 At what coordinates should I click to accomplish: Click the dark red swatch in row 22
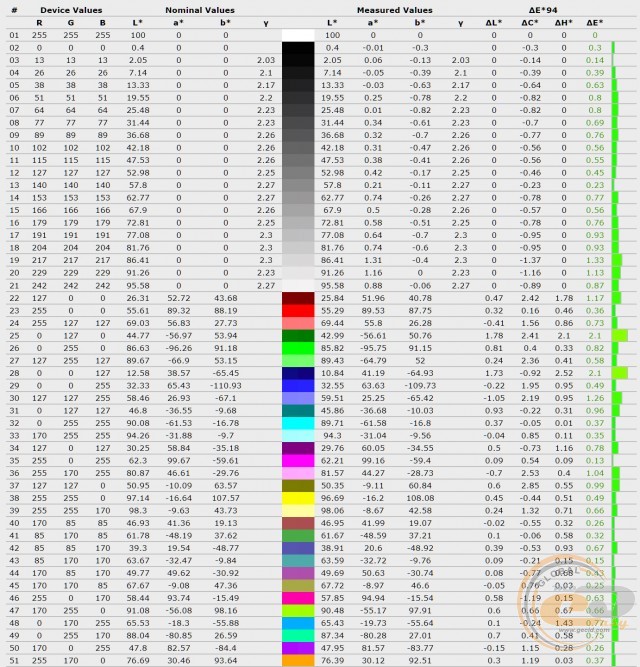coord(298,298)
